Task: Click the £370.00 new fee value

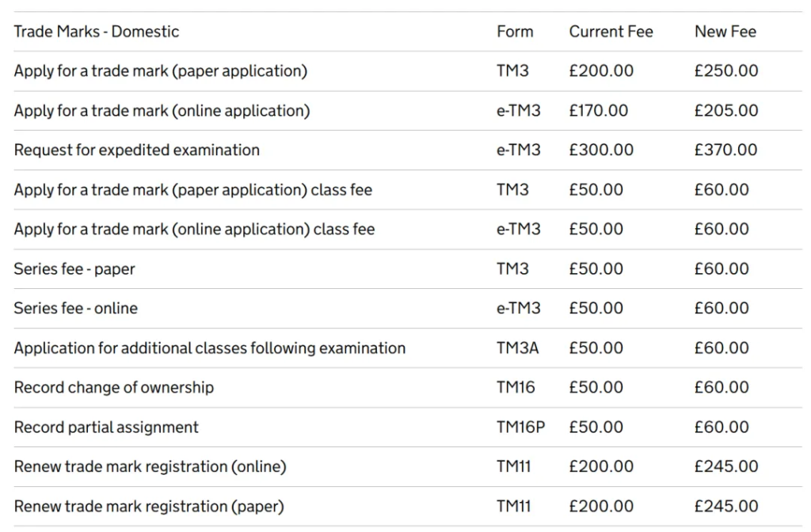Action: 725,150
